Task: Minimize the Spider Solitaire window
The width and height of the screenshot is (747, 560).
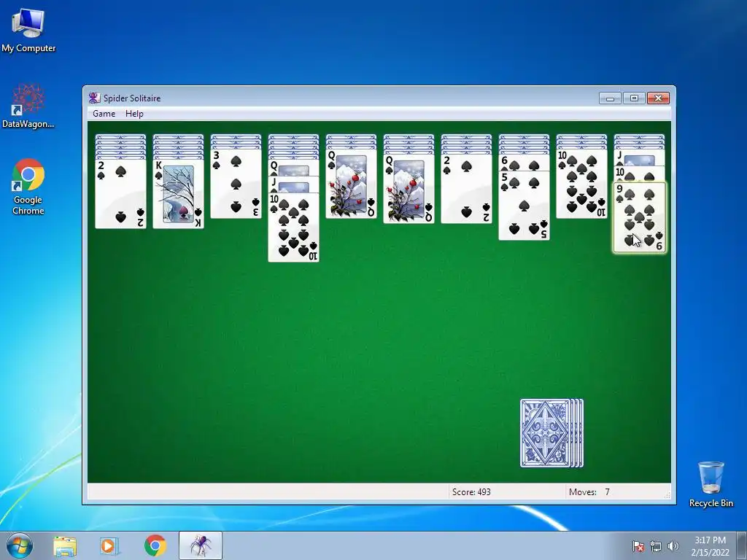Action: [611, 98]
